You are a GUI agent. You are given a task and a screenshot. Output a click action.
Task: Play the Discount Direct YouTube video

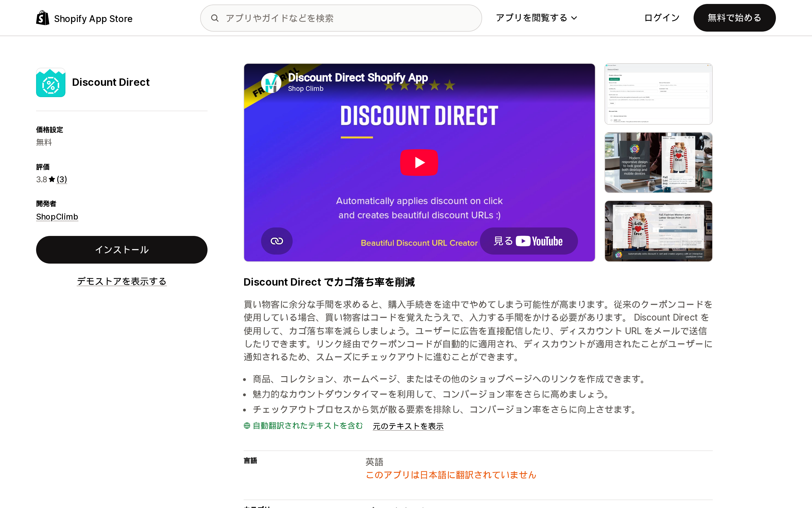(x=419, y=163)
